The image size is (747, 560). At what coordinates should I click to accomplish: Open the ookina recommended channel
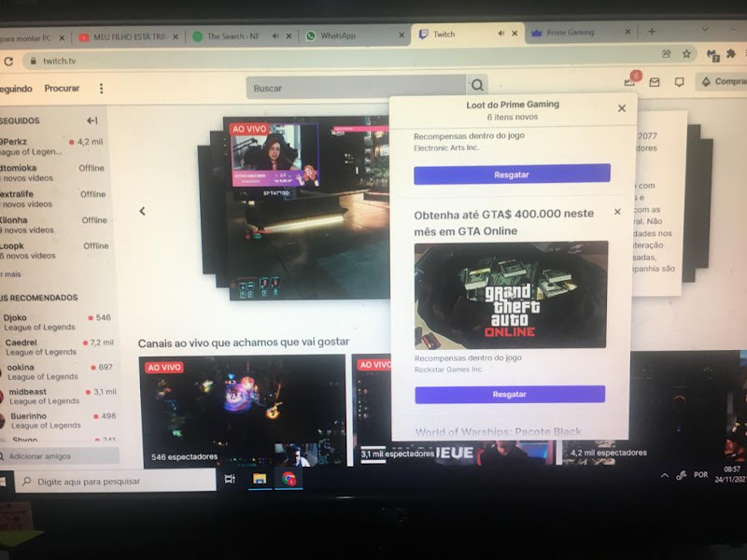coord(58,371)
